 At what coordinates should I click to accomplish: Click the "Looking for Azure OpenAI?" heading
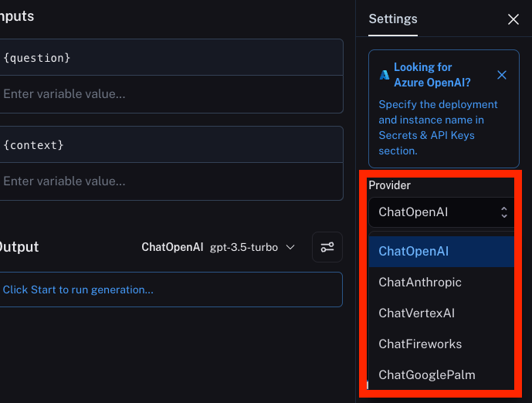[432, 75]
